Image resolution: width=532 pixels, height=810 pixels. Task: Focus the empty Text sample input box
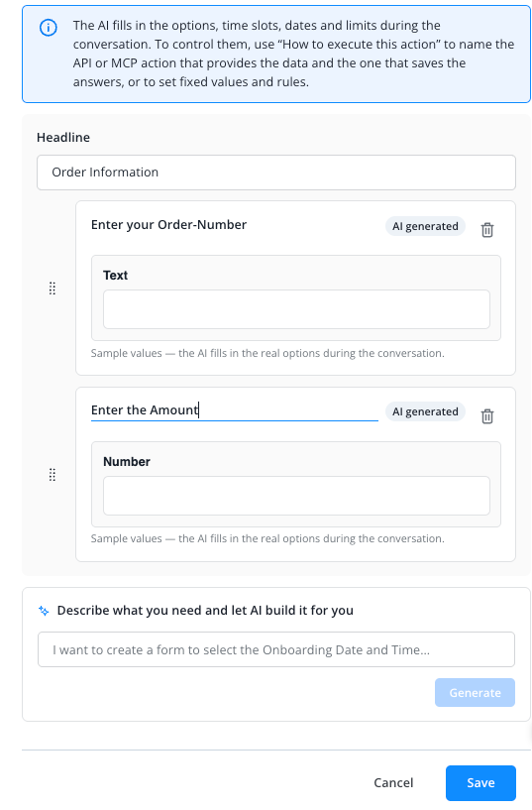pos(296,309)
